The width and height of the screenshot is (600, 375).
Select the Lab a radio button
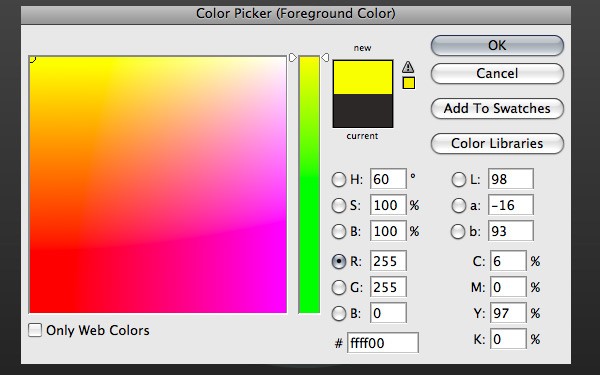(458, 205)
